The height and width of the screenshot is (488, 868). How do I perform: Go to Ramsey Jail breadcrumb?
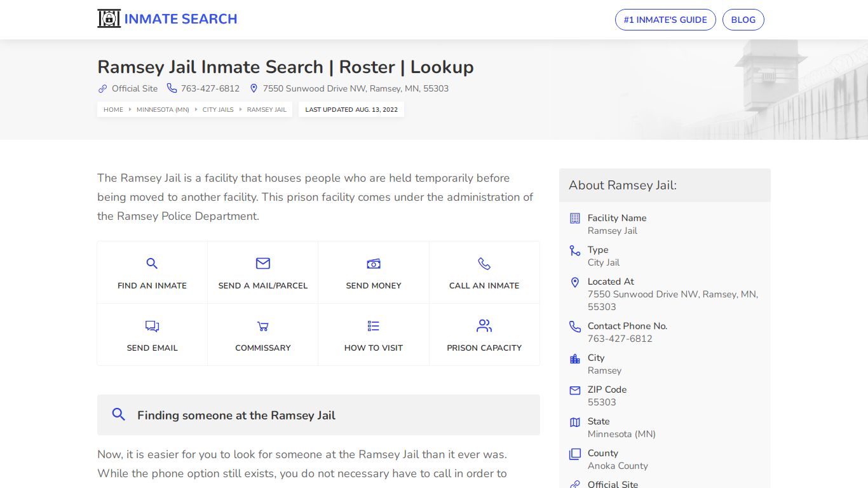267,109
